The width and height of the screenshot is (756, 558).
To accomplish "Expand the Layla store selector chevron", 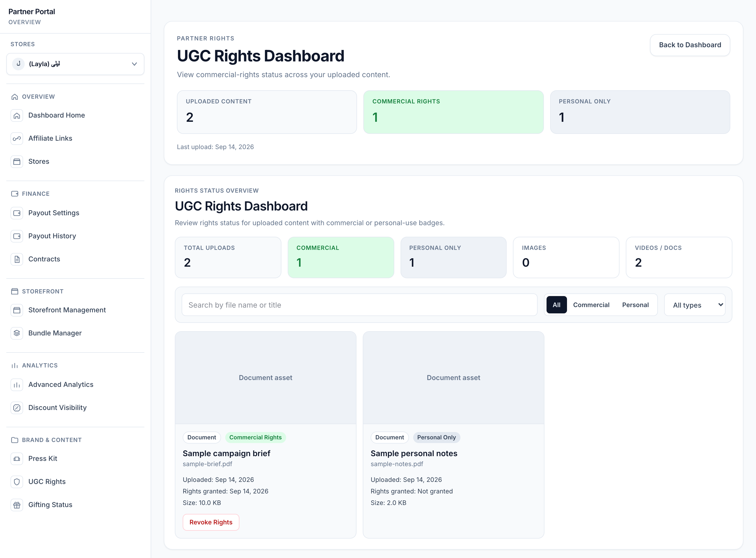I will [134, 64].
